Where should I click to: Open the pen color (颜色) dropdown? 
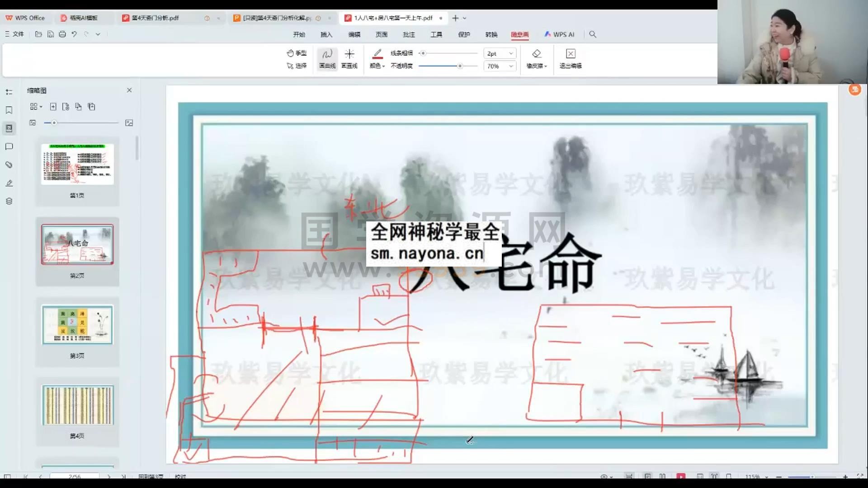(377, 66)
